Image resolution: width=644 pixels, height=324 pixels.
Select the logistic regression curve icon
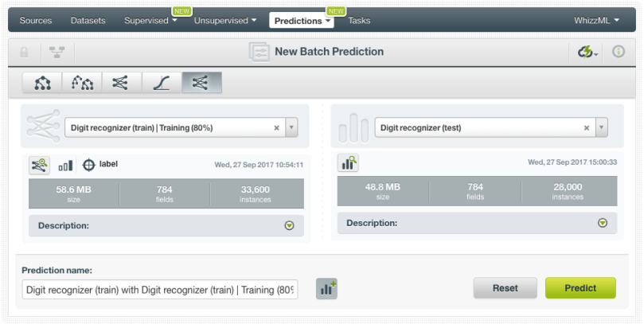[x=162, y=83]
